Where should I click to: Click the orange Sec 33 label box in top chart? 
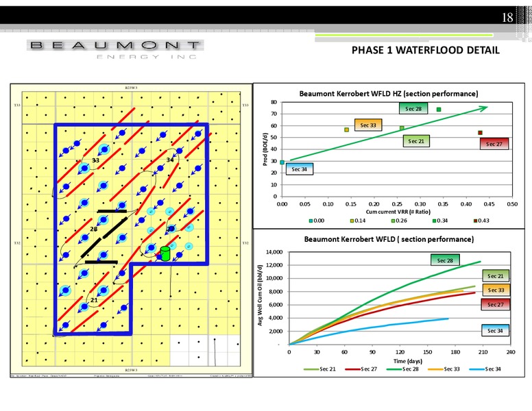(368, 125)
